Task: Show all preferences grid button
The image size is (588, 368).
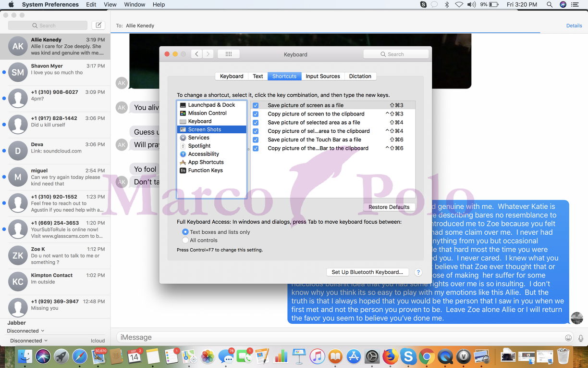Action: [x=229, y=54]
